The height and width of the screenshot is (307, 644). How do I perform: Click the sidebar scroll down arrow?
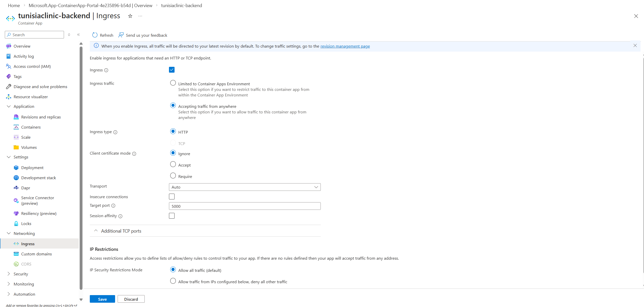(81, 299)
